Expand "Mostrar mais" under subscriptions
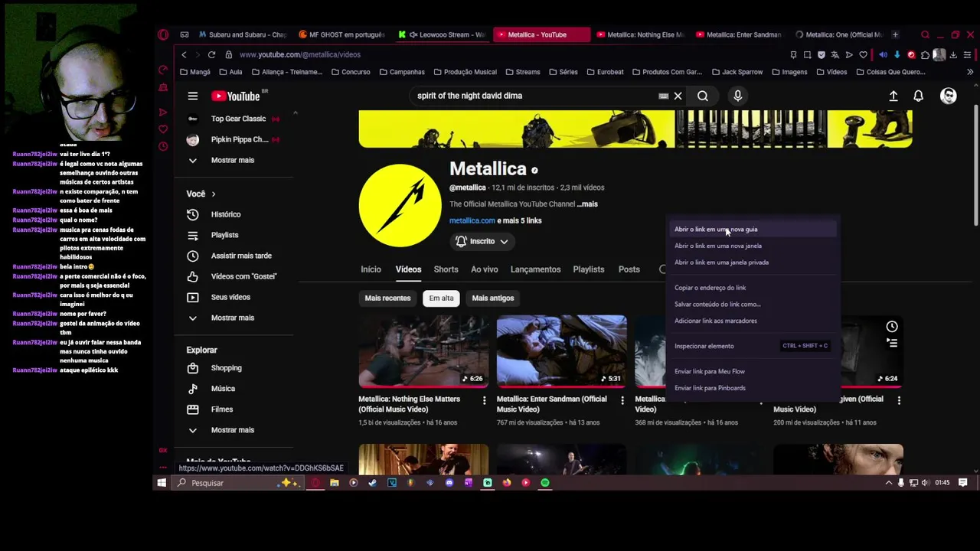The width and height of the screenshot is (980, 551). 232,160
